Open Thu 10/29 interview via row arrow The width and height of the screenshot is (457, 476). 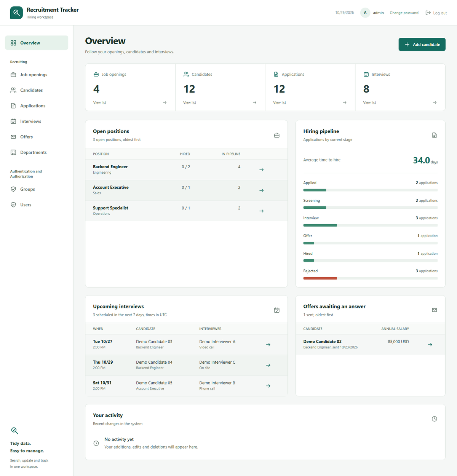click(268, 365)
